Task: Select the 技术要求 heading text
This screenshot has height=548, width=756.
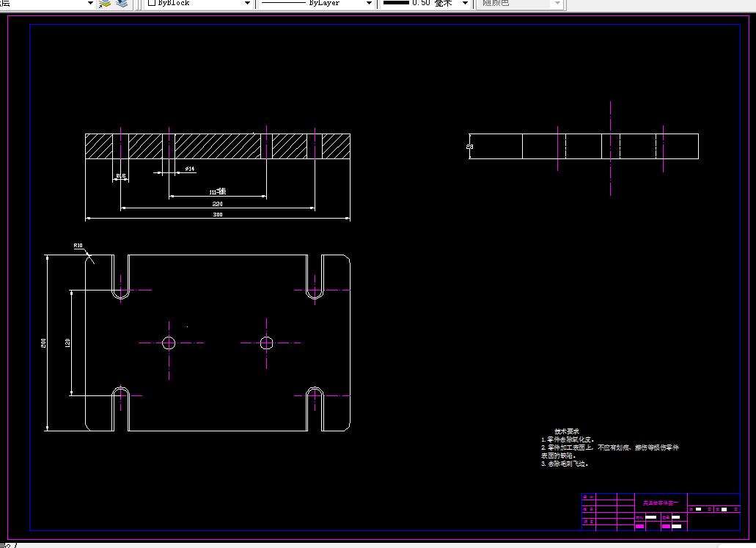Action: click(567, 431)
